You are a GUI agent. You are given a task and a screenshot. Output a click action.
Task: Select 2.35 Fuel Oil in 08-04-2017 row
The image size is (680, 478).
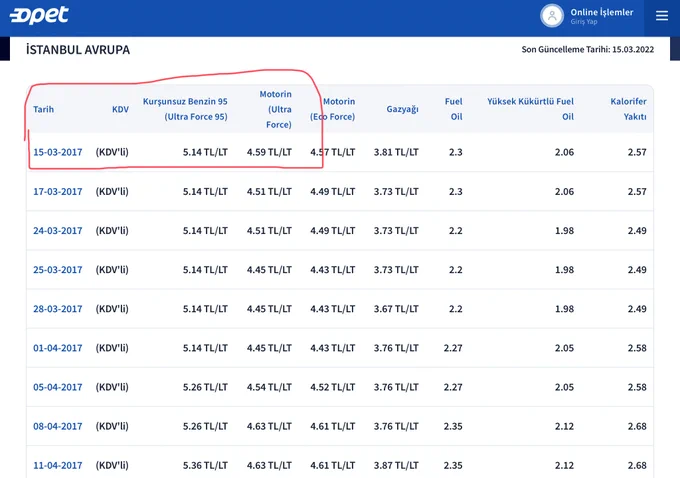click(453, 426)
